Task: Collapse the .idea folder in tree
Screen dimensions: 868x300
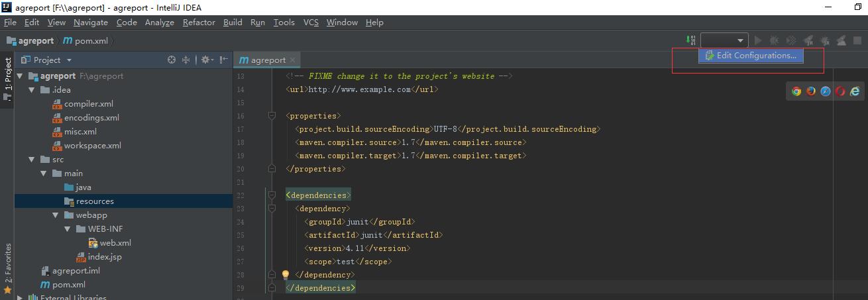Action: (x=31, y=90)
